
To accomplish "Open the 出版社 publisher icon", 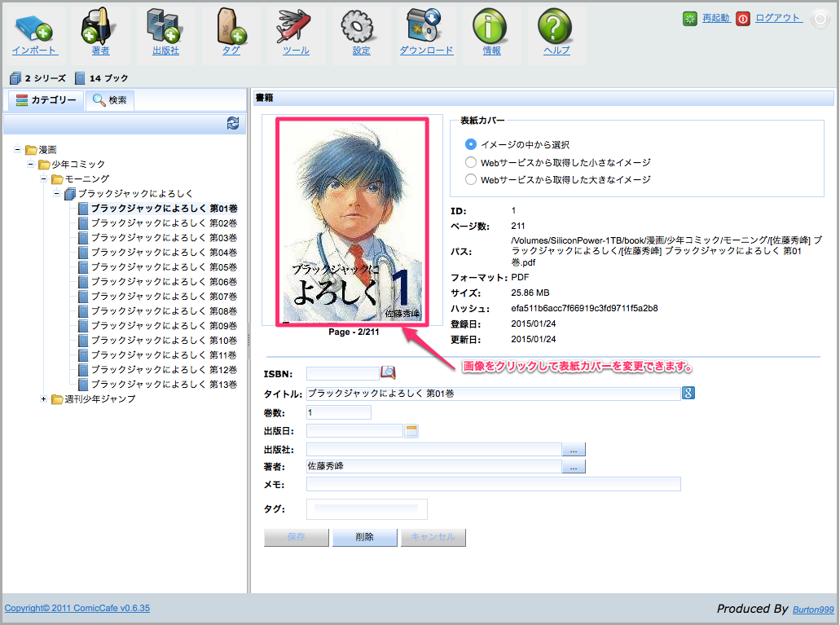I will pyautogui.click(x=164, y=26).
